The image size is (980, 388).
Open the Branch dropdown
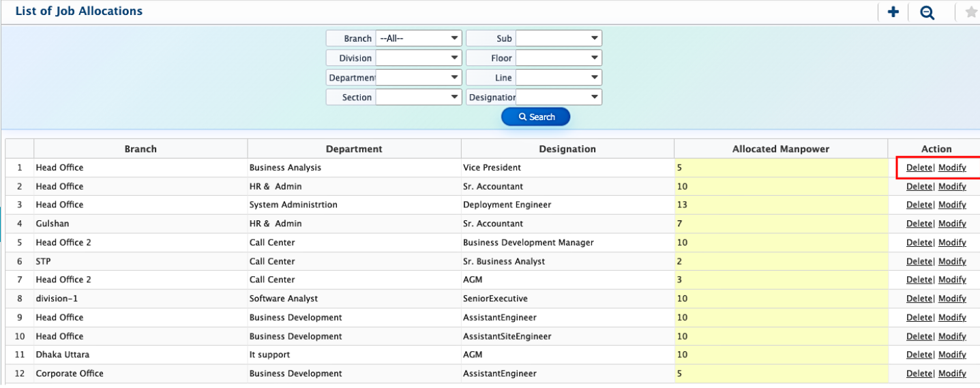pos(418,38)
